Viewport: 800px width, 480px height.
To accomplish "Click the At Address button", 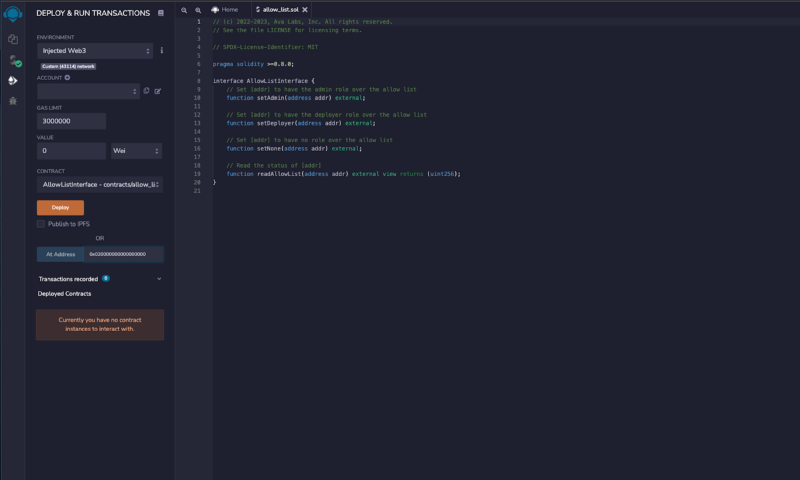I will point(60,254).
